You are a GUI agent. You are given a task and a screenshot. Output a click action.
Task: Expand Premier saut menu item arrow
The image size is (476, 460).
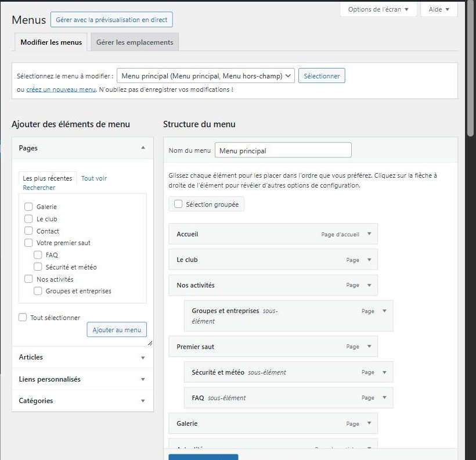tap(369, 346)
